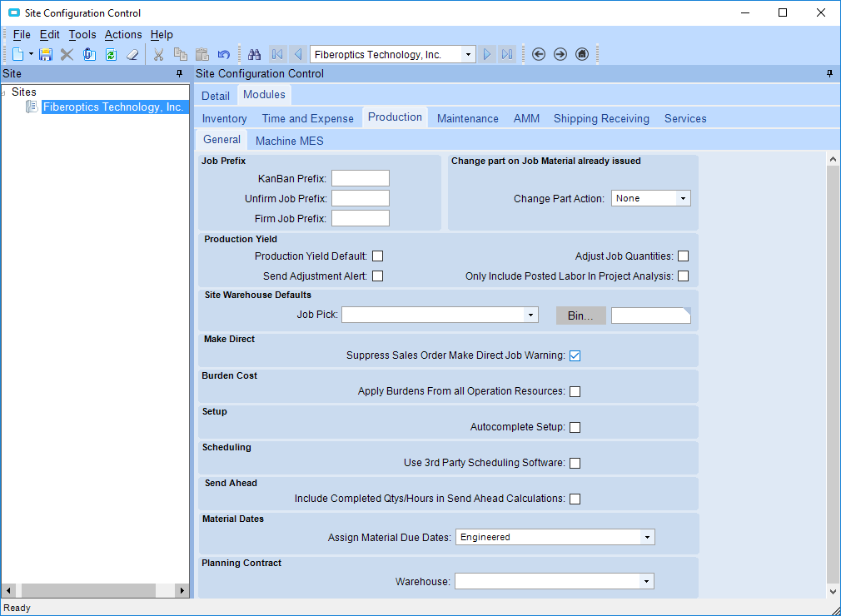This screenshot has height=616, width=841.
Task: Open the Machine MES sub-tab
Action: click(289, 141)
